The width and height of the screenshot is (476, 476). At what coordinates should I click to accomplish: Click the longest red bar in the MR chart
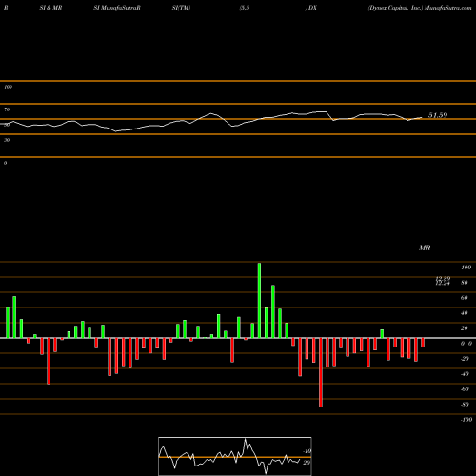coord(321,372)
